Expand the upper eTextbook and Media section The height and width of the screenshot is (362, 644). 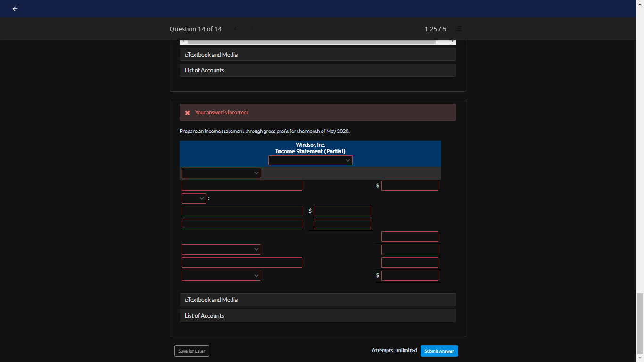coord(318,55)
